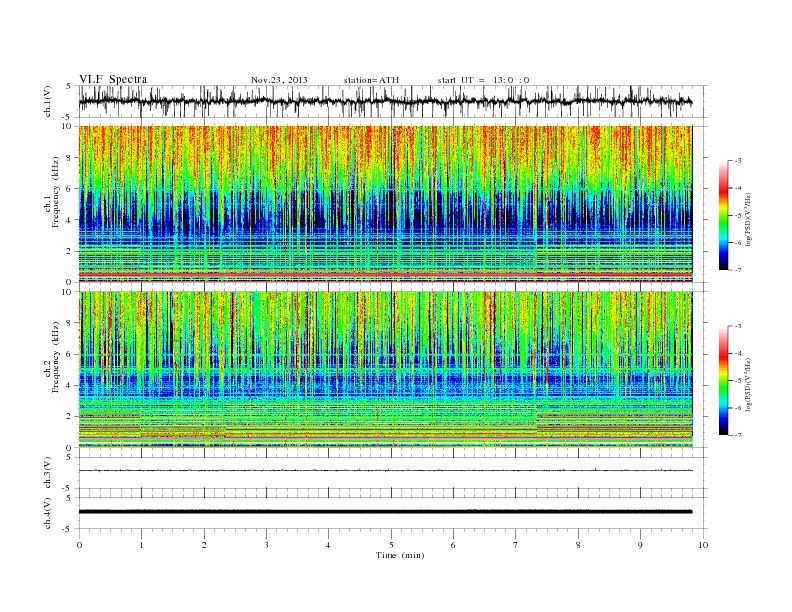Select the "Nov.23, 2013" date text
Image resolution: width=792 pixels, height=612 pixels.
(x=279, y=80)
